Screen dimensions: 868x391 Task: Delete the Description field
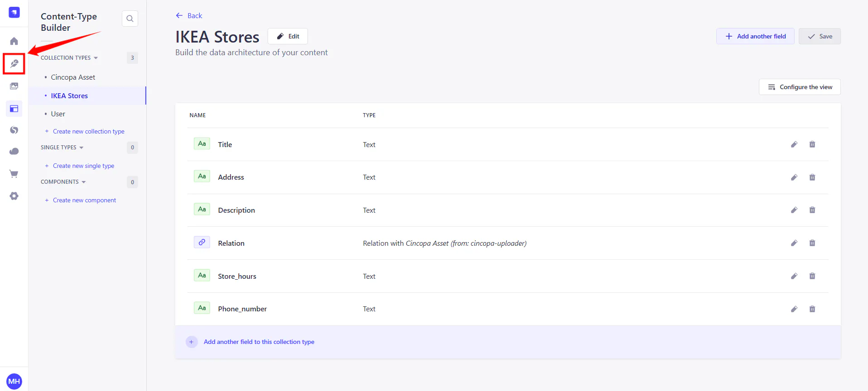click(812, 210)
